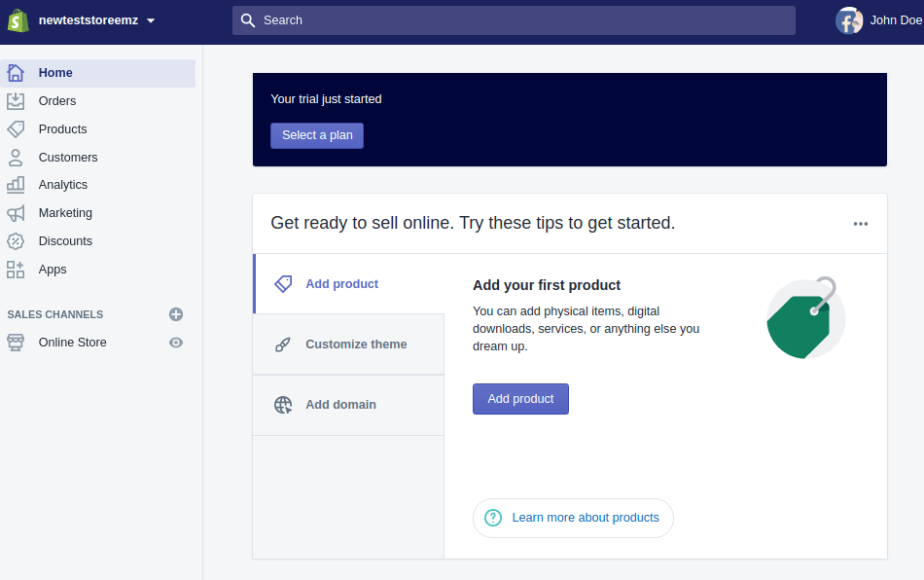The image size is (924, 580).
Task: Add a sales channel with the plus button
Action: 176,314
